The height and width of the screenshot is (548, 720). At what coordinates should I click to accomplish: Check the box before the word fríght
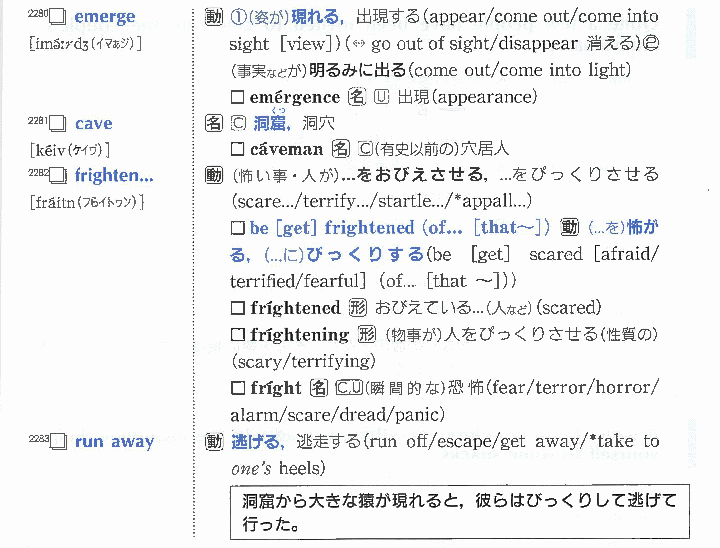[238, 388]
